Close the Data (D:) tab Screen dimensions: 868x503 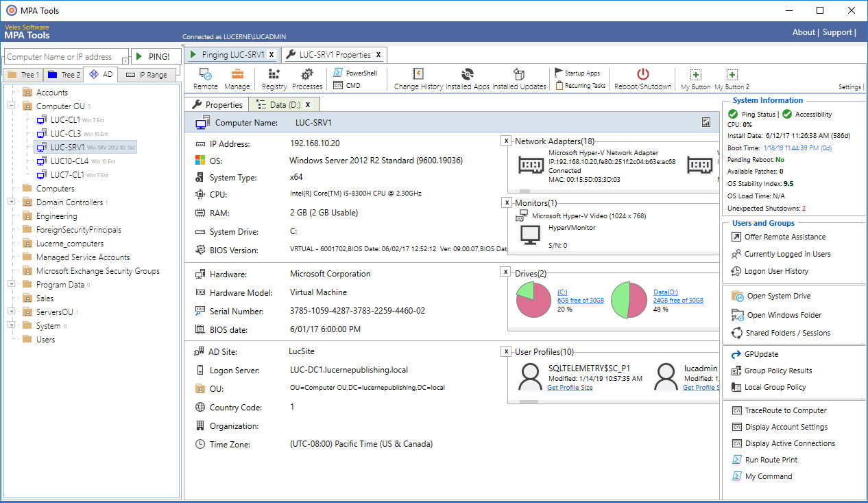[x=308, y=104]
